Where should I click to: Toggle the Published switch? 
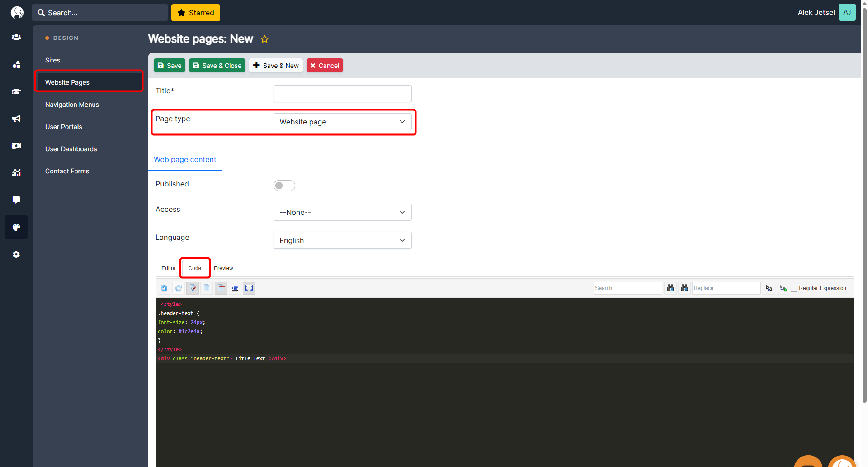click(x=284, y=186)
